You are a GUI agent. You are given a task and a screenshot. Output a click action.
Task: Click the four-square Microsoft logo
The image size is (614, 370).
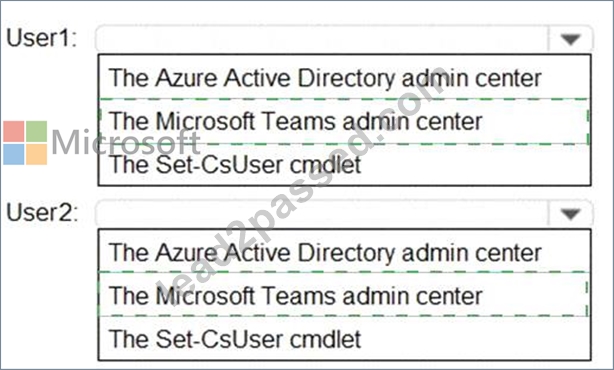[x=25, y=143]
